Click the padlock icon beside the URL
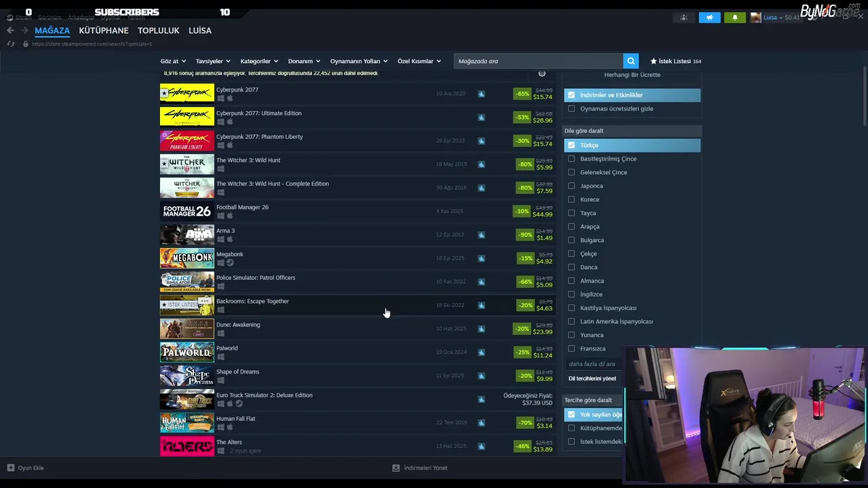 (25, 44)
